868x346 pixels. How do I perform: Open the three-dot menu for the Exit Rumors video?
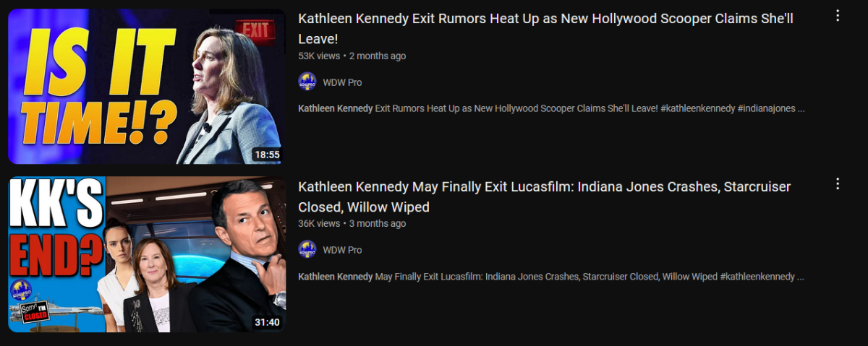click(838, 16)
